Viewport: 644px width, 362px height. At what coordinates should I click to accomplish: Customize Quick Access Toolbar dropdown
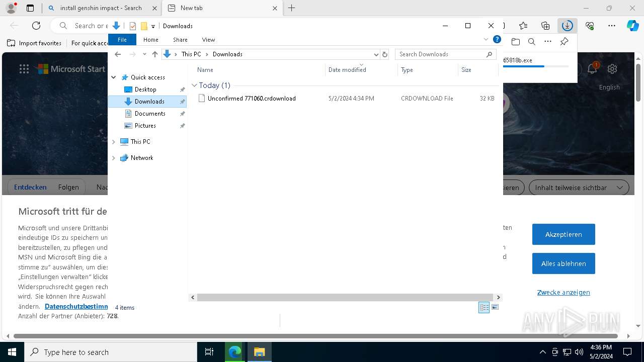[153, 26]
